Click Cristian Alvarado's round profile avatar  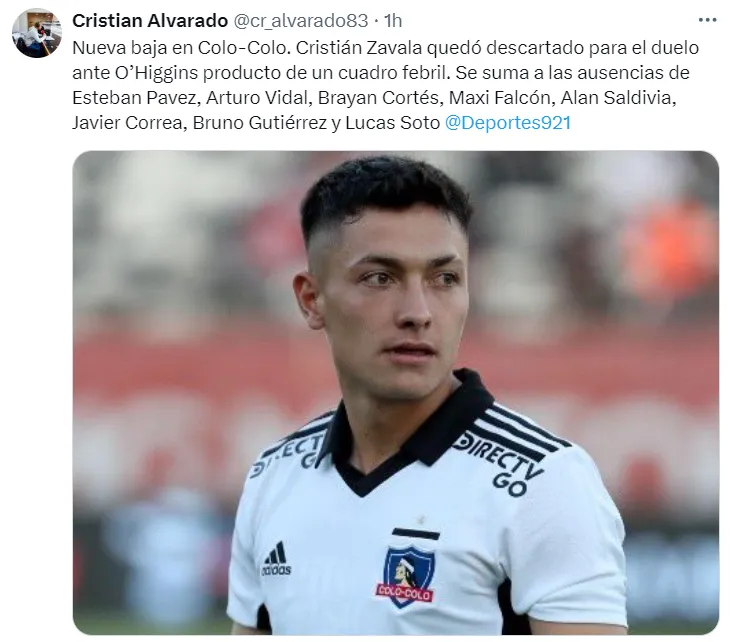37,33
